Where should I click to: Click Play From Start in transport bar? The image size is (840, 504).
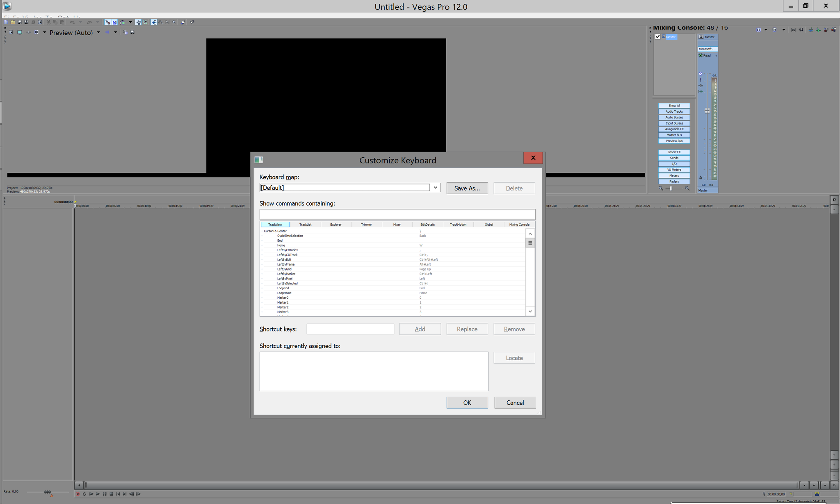click(x=91, y=494)
